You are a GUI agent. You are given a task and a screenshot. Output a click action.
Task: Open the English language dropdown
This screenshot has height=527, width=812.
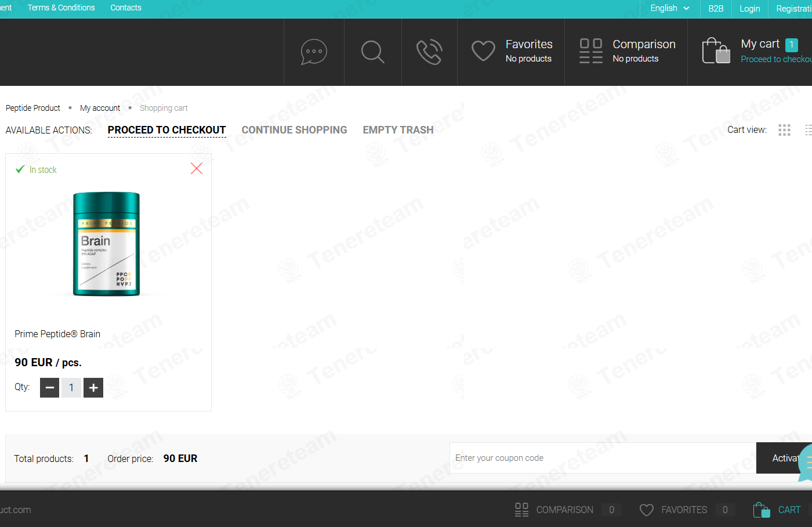coord(670,8)
